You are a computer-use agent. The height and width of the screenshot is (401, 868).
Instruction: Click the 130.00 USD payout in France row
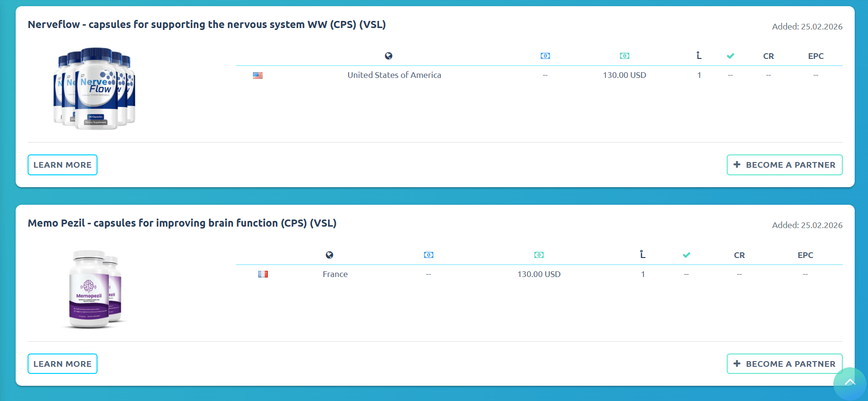click(x=539, y=274)
